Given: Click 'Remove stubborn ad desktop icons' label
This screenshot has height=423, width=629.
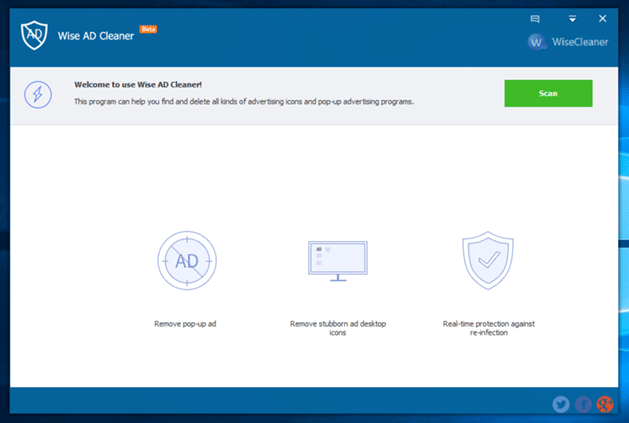Looking at the screenshot, I should (x=338, y=328).
